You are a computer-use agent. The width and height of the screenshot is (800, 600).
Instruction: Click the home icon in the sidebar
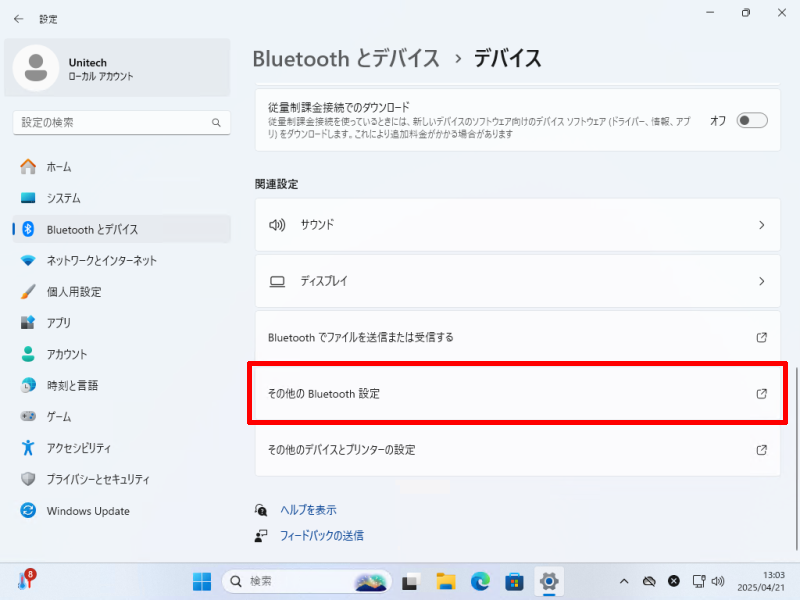click(28, 166)
